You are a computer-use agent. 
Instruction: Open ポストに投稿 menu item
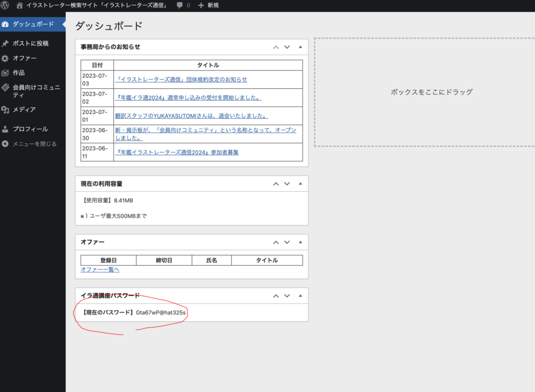33,43
